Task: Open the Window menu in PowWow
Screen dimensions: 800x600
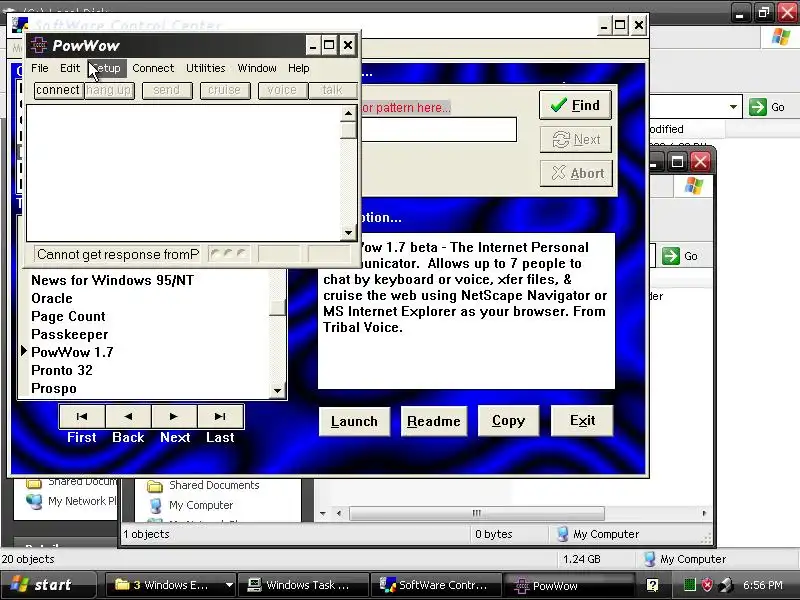Action: 257,68
